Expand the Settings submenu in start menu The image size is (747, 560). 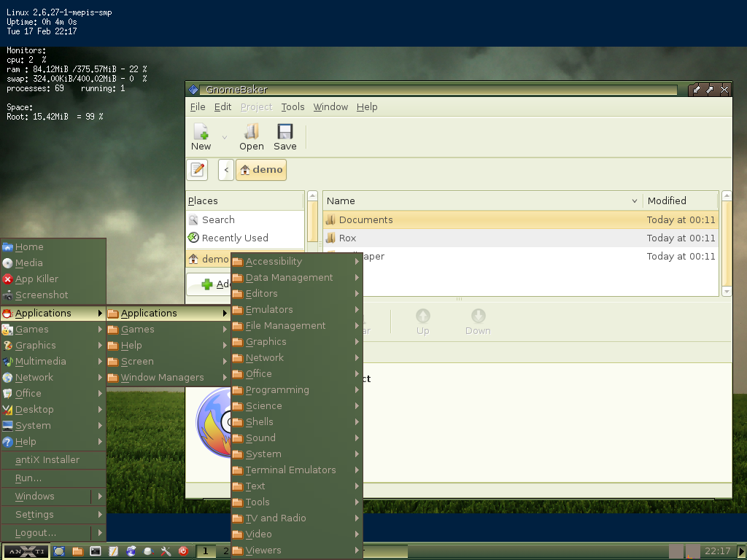pyautogui.click(x=53, y=515)
